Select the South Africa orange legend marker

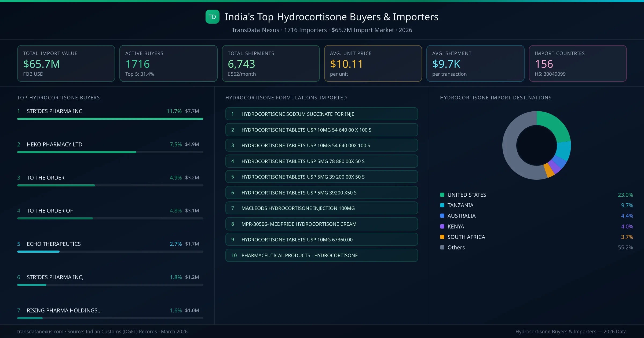click(442, 237)
